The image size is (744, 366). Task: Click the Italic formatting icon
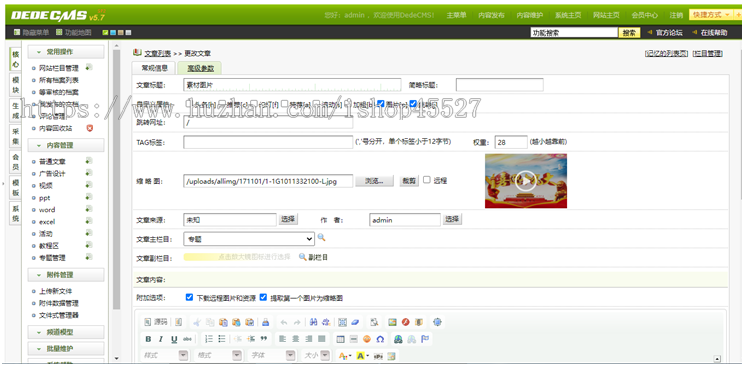click(161, 339)
